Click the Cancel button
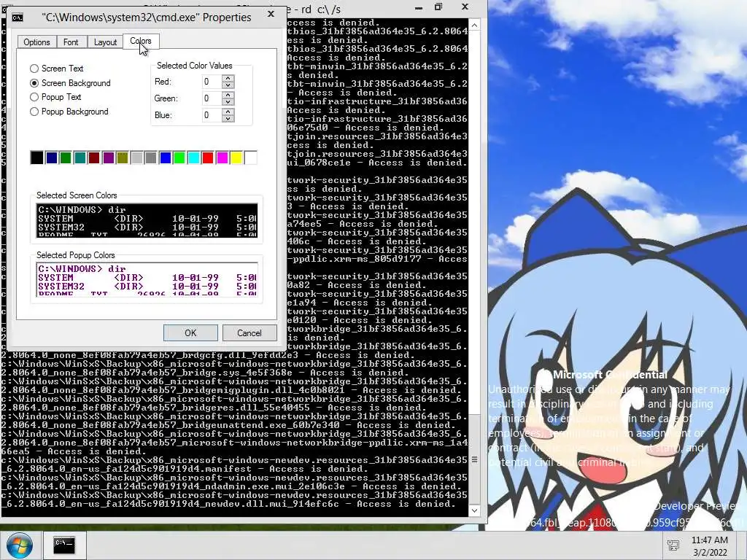This screenshot has width=747, height=560. click(x=249, y=332)
